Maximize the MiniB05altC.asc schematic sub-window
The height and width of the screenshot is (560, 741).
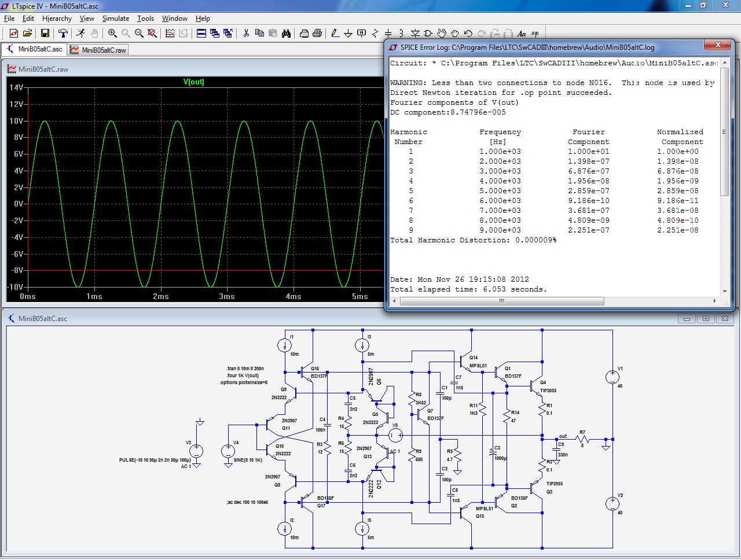pos(706,319)
